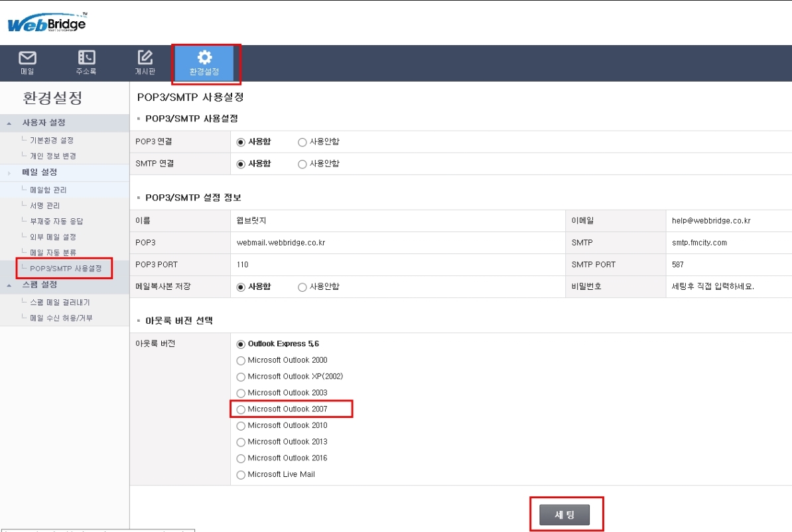
Task: Select POP3 연결 사용안함 radio button
Action: coord(302,142)
